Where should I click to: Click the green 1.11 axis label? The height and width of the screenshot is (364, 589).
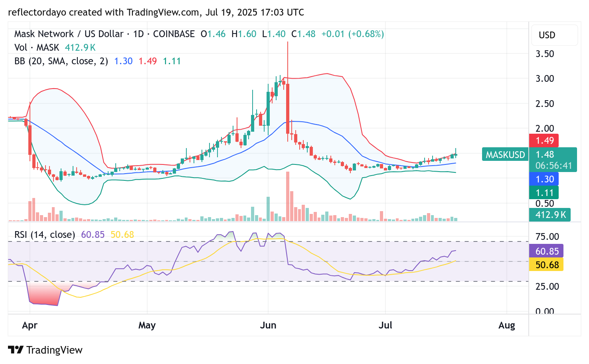coord(544,193)
